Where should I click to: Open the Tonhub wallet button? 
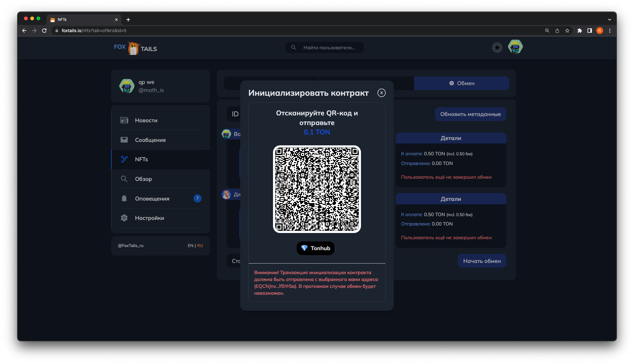tap(315, 248)
